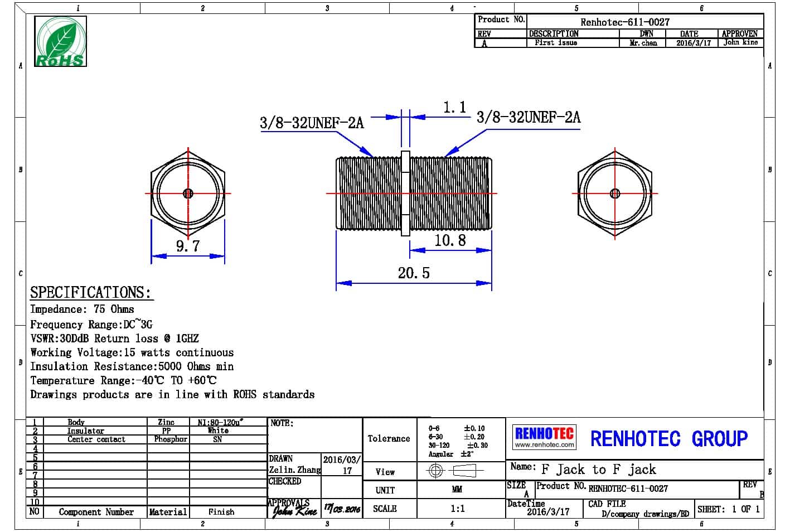Click the Impedance: 75 Ohms line

click(x=82, y=309)
